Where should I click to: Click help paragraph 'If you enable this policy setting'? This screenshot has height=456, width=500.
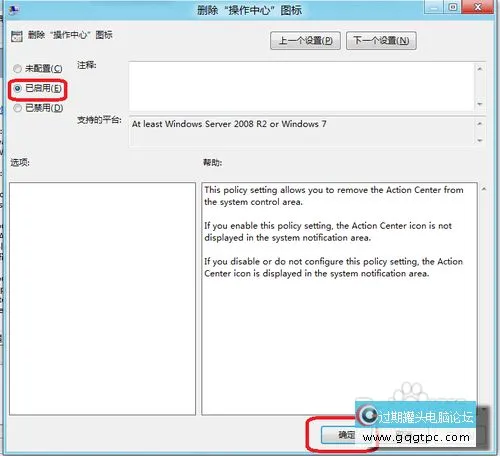pyautogui.click(x=328, y=232)
